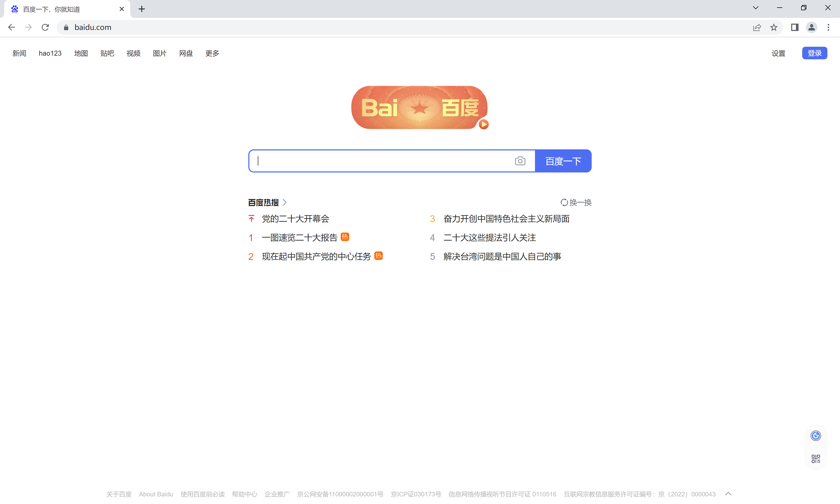Open pinned topic 党的二十大开幕会
Screen dimensions: 840x504
click(x=296, y=219)
